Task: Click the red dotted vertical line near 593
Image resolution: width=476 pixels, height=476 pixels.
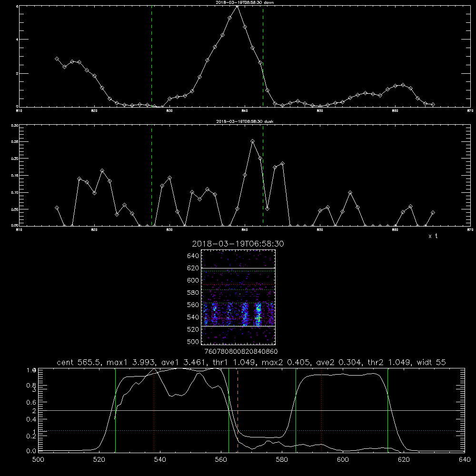Action: pyautogui.click(x=321, y=410)
